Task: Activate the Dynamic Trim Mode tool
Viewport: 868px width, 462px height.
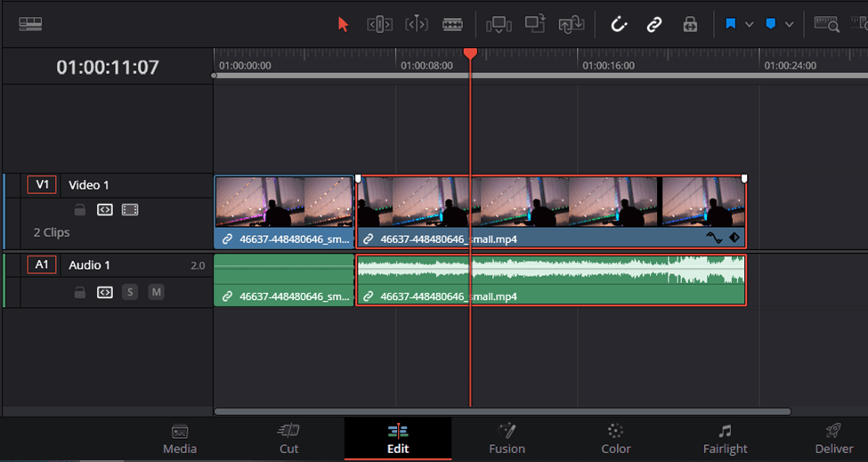Action: [x=417, y=24]
